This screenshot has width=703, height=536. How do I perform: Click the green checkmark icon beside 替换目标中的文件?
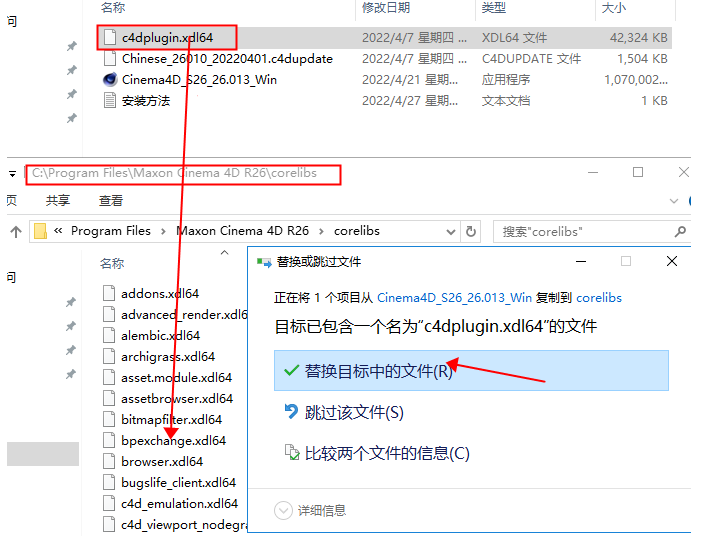[291, 370]
